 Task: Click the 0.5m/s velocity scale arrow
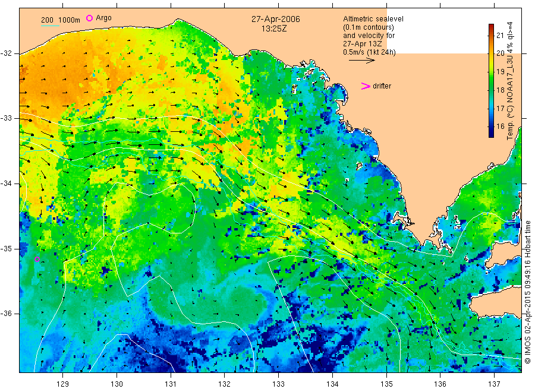[361, 61]
